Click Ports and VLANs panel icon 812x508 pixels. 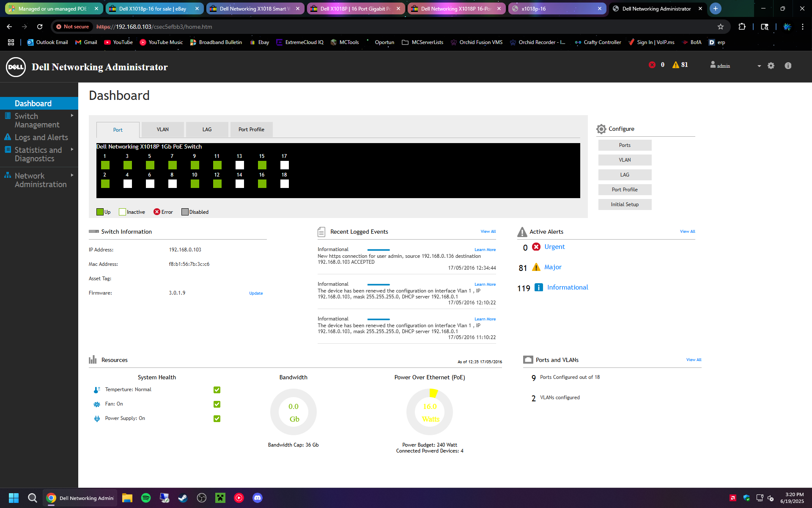(528, 360)
